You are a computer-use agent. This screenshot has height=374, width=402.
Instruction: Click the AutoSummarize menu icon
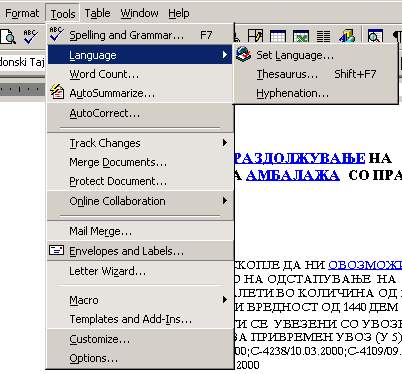[57, 92]
